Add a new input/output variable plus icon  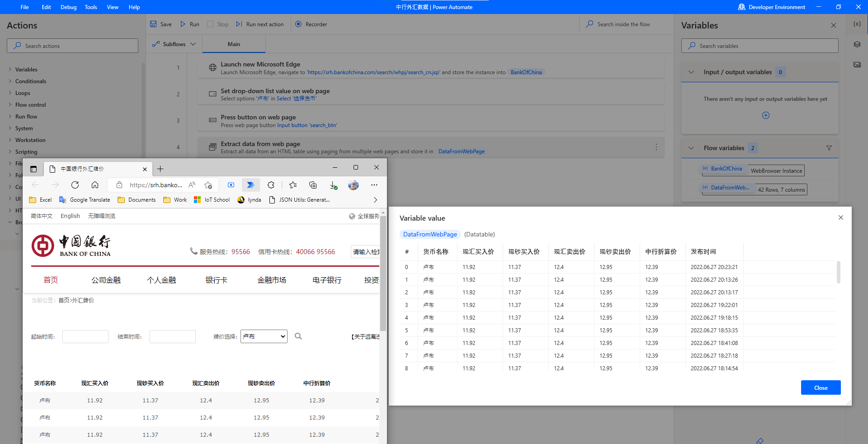tap(765, 115)
